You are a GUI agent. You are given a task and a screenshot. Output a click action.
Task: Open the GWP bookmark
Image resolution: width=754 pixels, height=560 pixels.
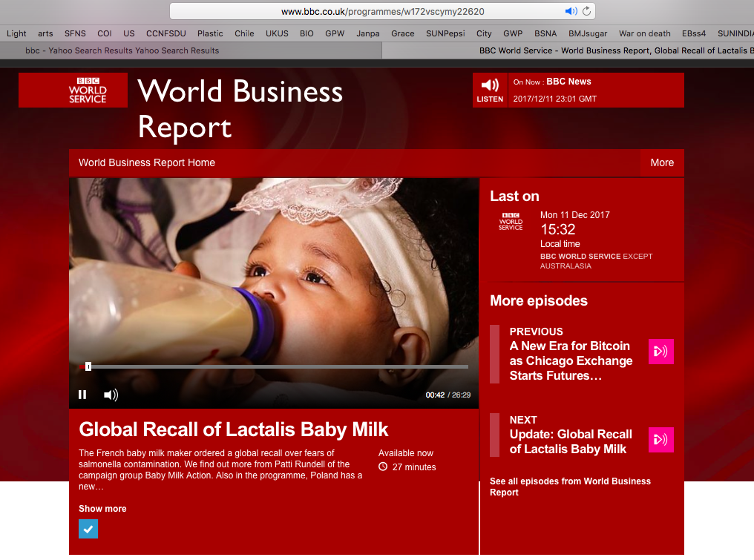513,33
